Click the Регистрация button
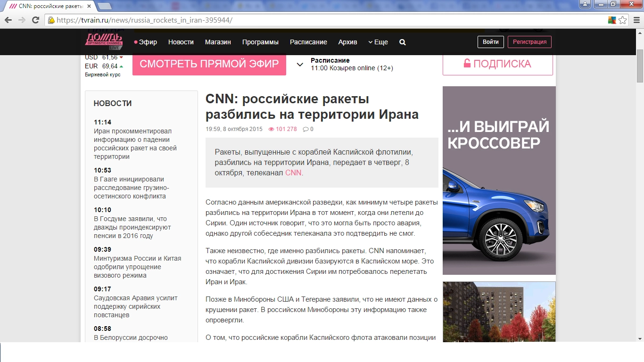Screen dimensions: 644x362 coord(529,42)
